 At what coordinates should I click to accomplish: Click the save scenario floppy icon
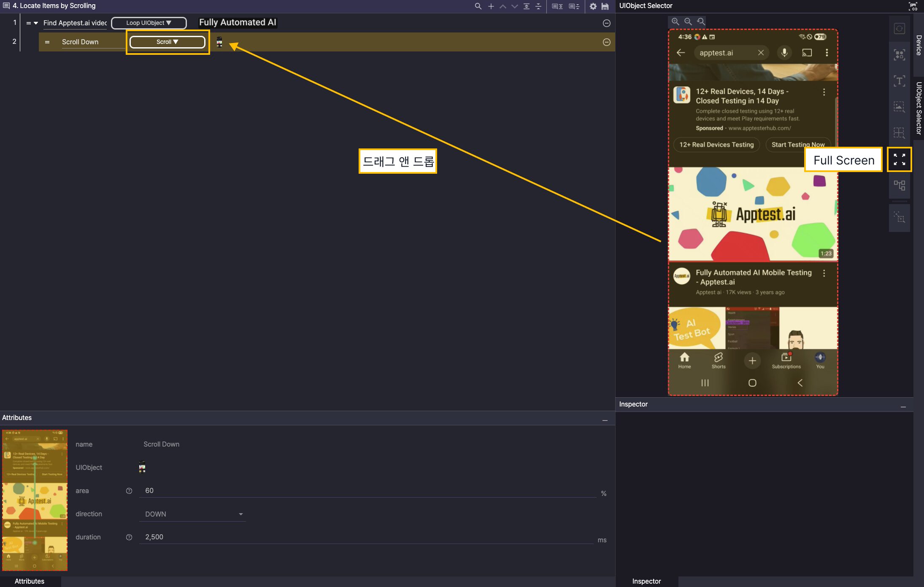605,6
